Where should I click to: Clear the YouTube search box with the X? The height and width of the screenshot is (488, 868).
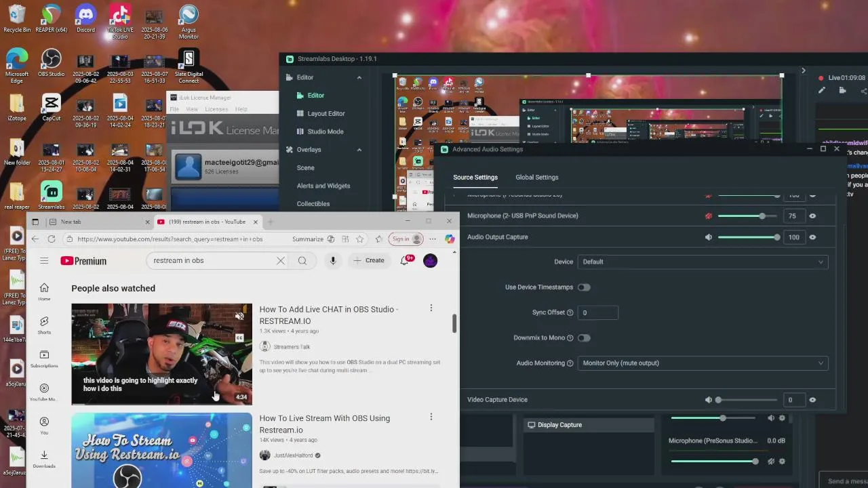coord(280,260)
